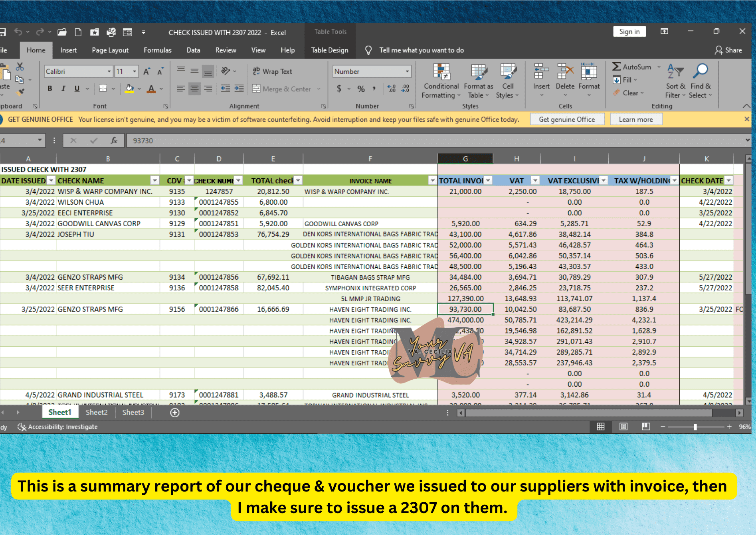Click Get genuine Office button
756x535 pixels.
(567, 119)
